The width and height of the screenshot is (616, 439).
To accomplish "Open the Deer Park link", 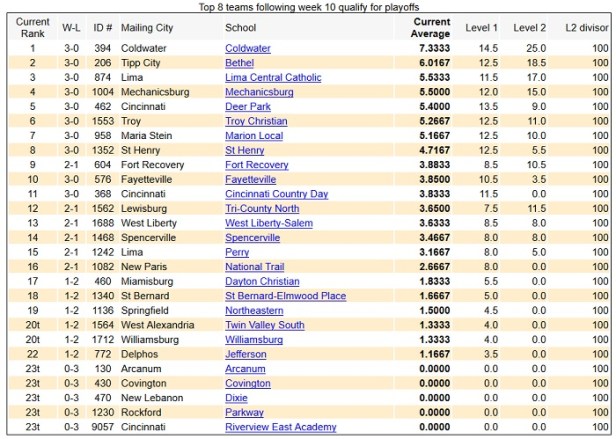I will tap(246, 107).
